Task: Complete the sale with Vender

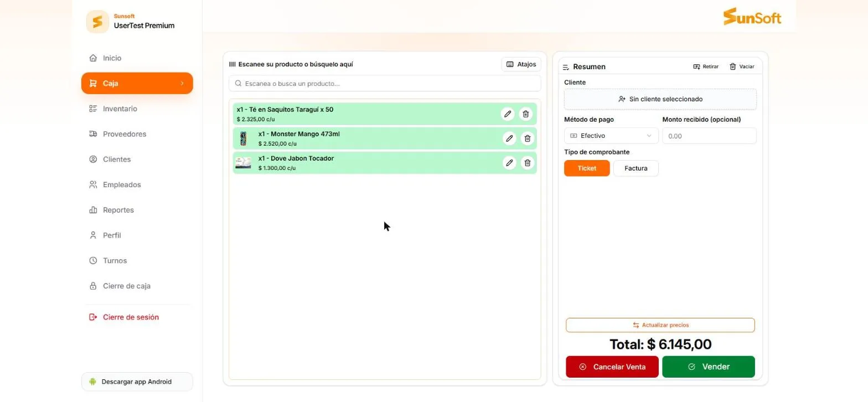Action: [x=709, y=367]
